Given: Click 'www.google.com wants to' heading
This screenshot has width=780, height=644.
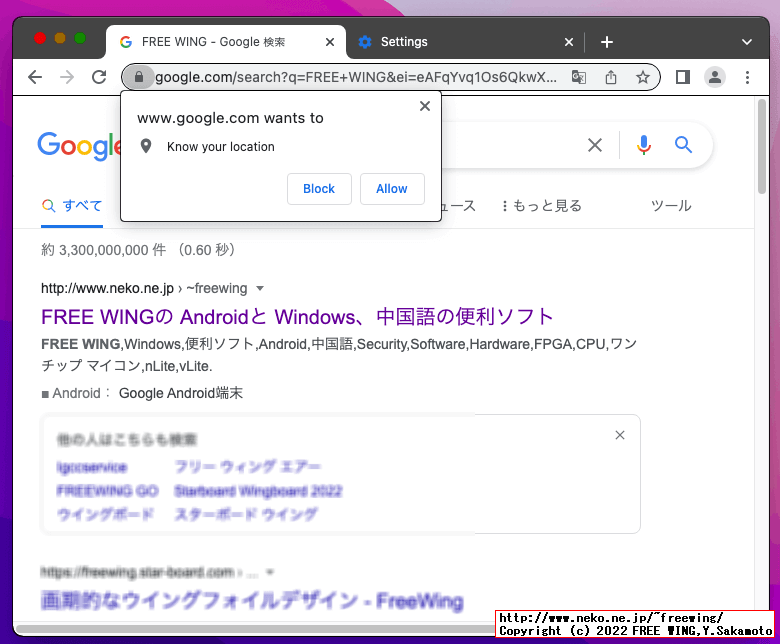Looking at the screenshot, I should point(230,118).
